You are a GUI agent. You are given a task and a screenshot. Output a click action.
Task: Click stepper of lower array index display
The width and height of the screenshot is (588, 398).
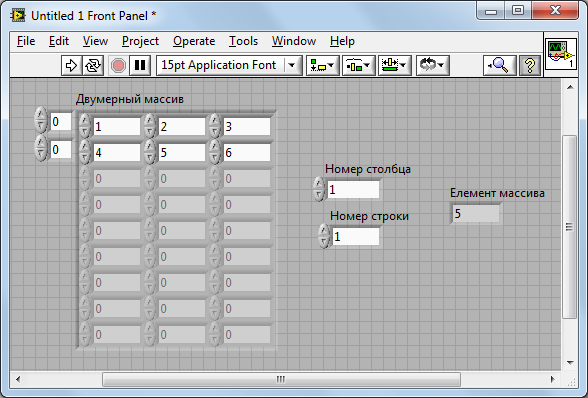[41, 148]
